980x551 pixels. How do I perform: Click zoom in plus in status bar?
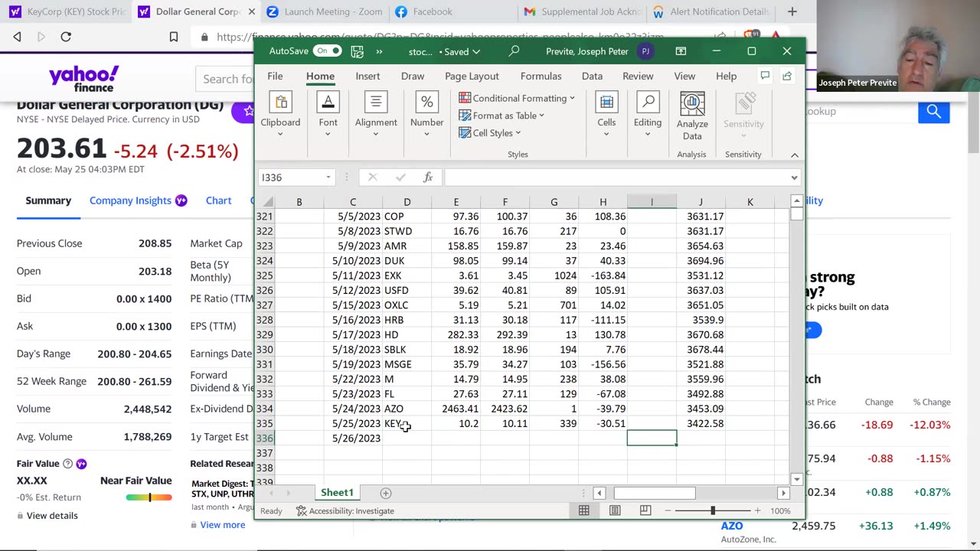click(x=757, y=510)
